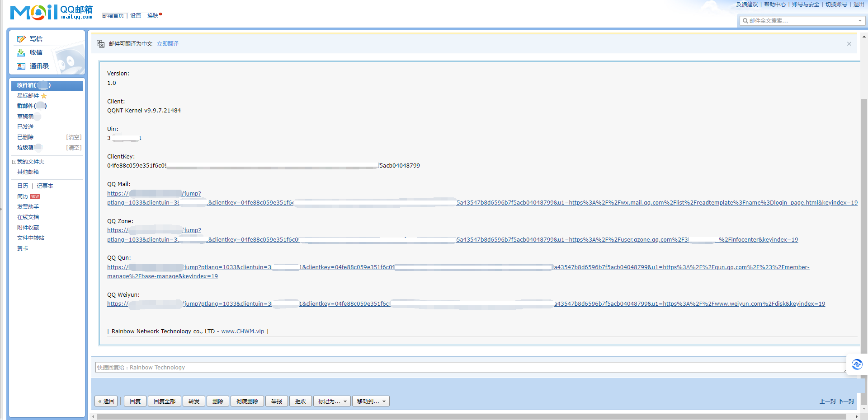Screen dimensions: 868x420
Task: Open the 垃圾箱 spam folder
Action: (25, 148)
